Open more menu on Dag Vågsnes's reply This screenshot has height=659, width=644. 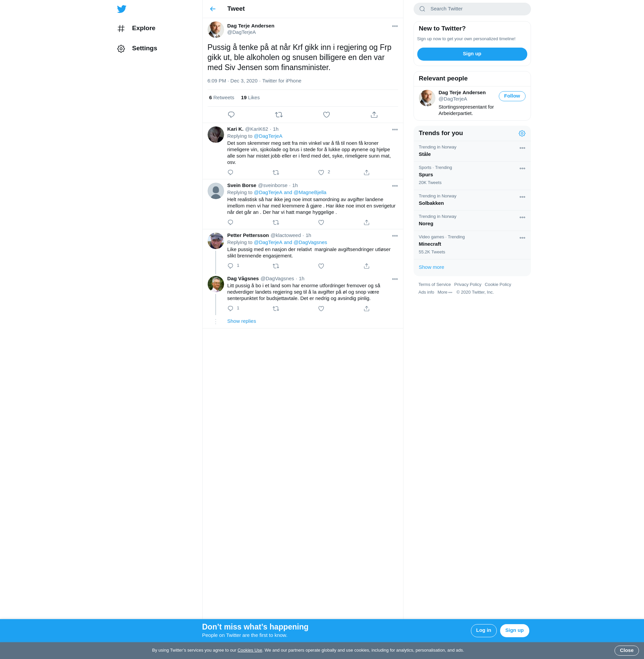395,279
